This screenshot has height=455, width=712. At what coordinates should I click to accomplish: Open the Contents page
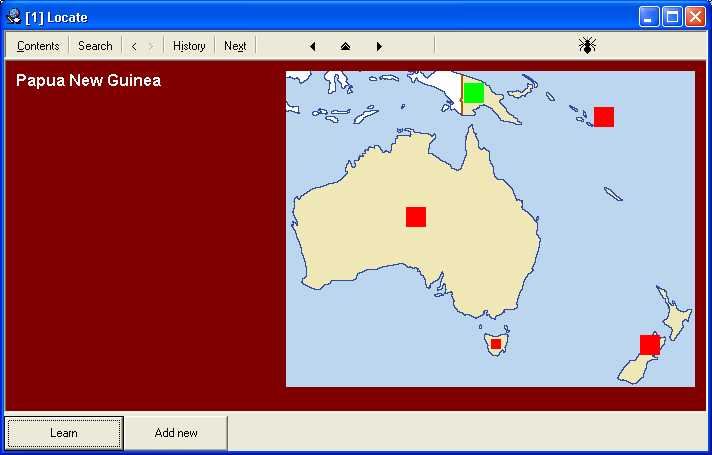38,46
